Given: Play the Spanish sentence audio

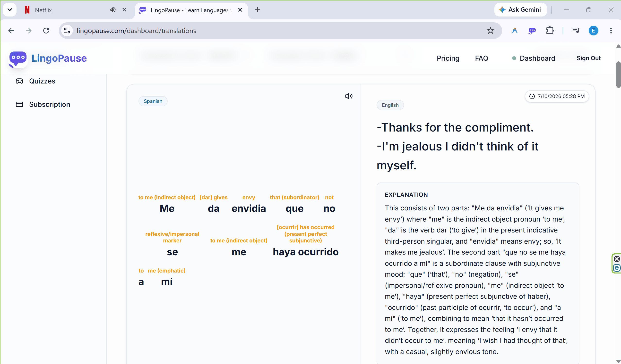Looking at the screenshot, I should (349, 96).
